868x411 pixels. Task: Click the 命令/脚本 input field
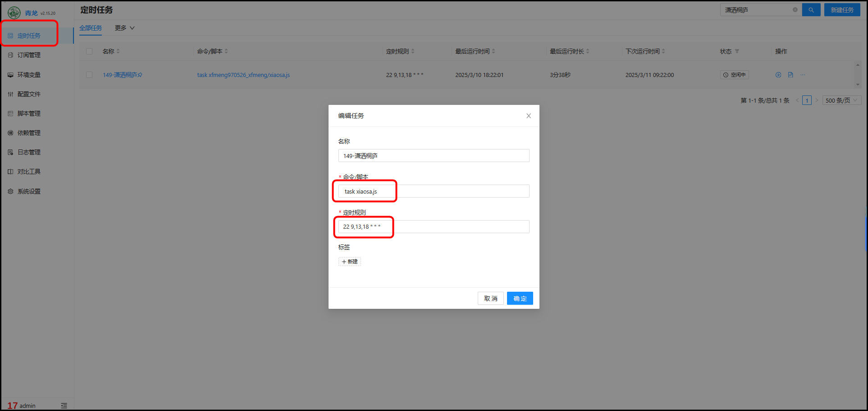pos(434,191)
